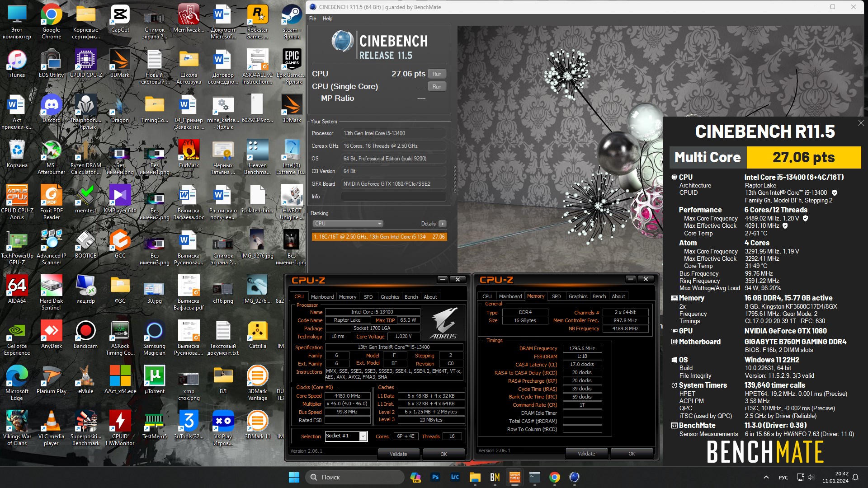The height and width of the screenshot is (488, 868).
Task: Open TestMem5 desktop icon
Action: [154, 425]
